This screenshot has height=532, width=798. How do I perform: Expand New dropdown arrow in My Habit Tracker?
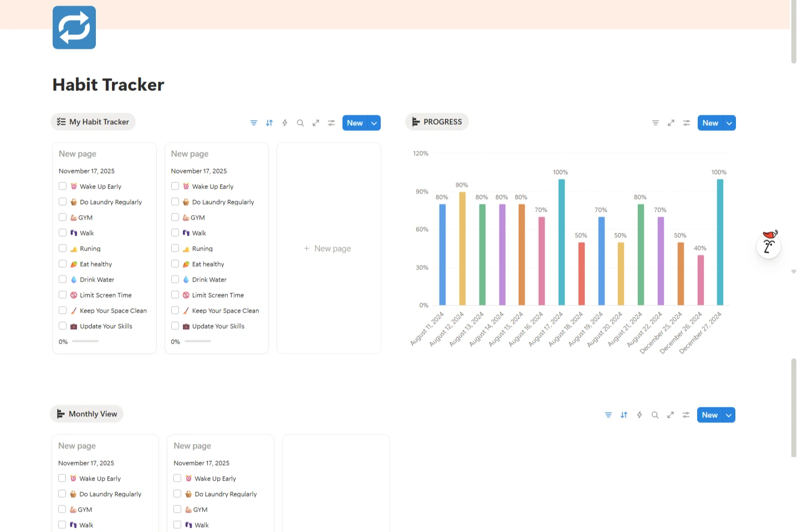click(x=375, y=123)
